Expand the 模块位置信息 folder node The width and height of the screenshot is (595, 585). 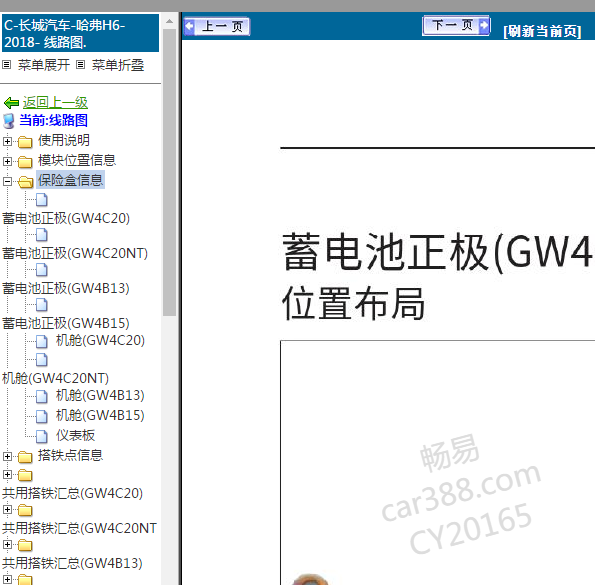pos(7,162)
